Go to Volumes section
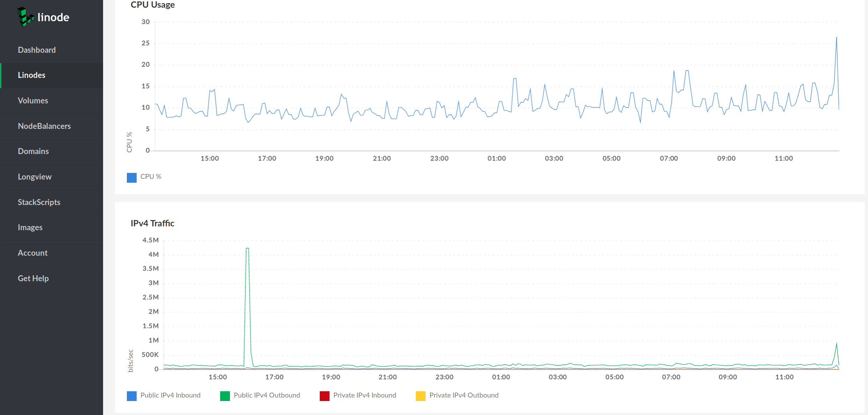The width and height of the screenshot is (868, 415). click(33, 101)
